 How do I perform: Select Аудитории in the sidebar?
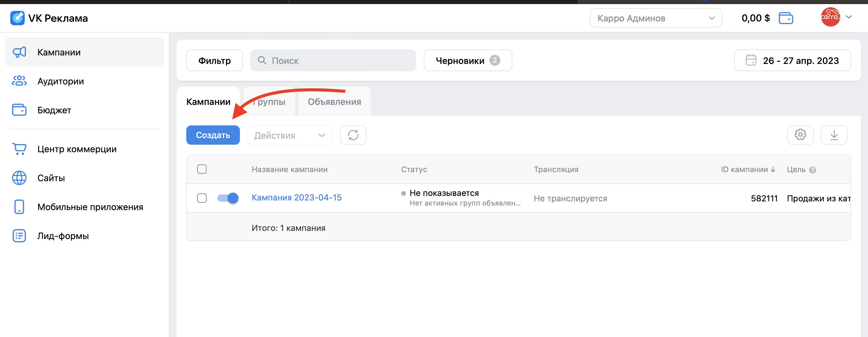tap(61, 81)
